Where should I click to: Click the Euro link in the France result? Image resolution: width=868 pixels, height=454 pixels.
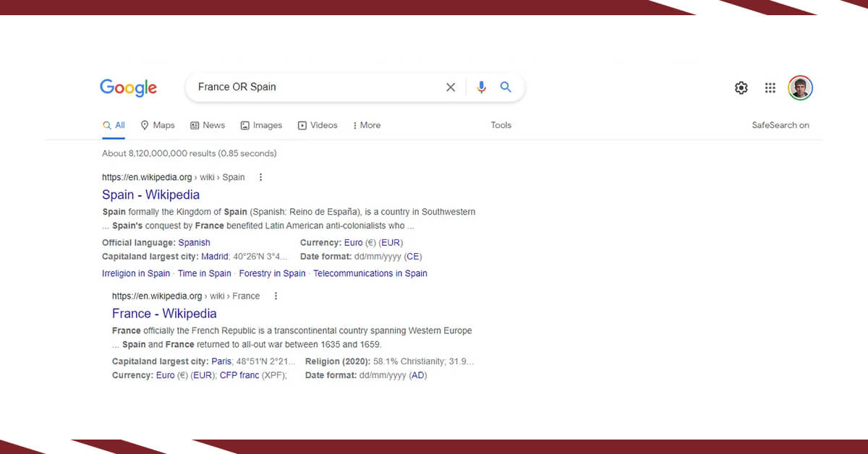166,375
